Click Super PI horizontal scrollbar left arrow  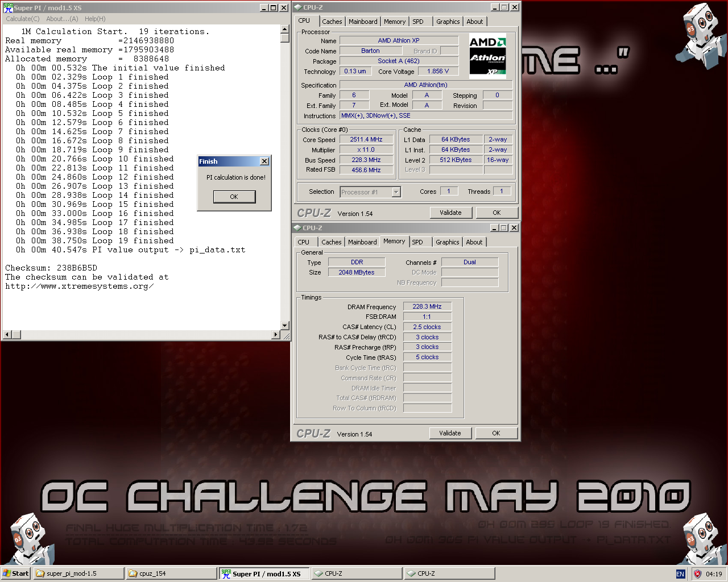click(x=7, y=335)
